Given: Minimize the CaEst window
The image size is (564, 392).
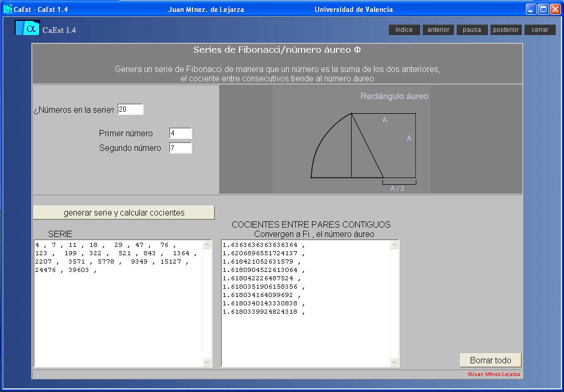Looking at the screenshot, I should coord(531,9).
